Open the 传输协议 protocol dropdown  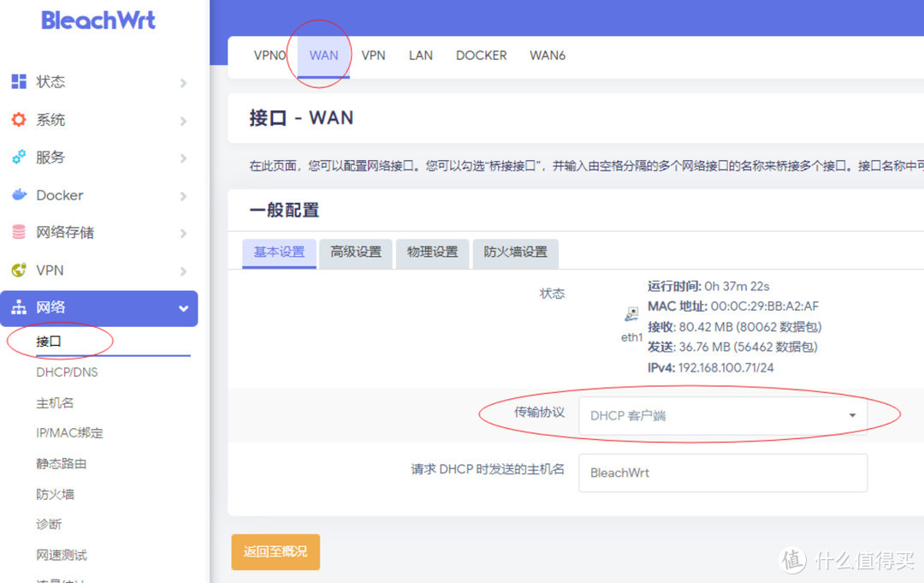[723, 415]
